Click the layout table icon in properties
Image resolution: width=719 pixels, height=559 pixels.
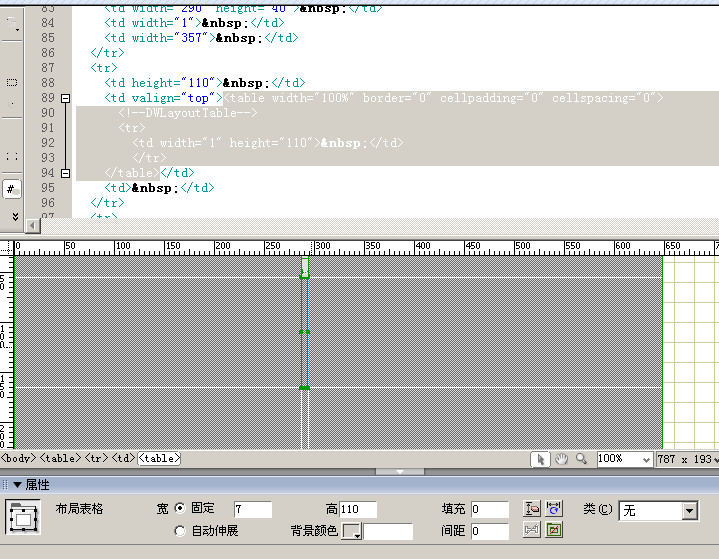[23, 518]
